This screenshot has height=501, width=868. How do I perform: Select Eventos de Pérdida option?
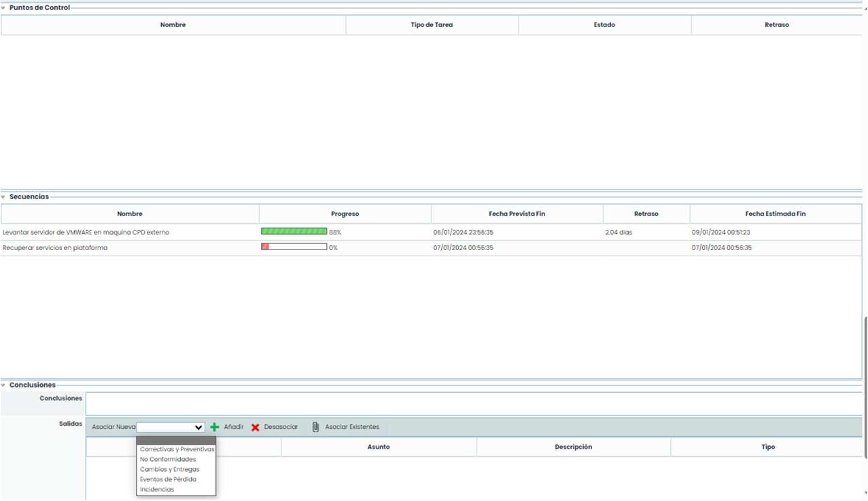tap(168, 479)
